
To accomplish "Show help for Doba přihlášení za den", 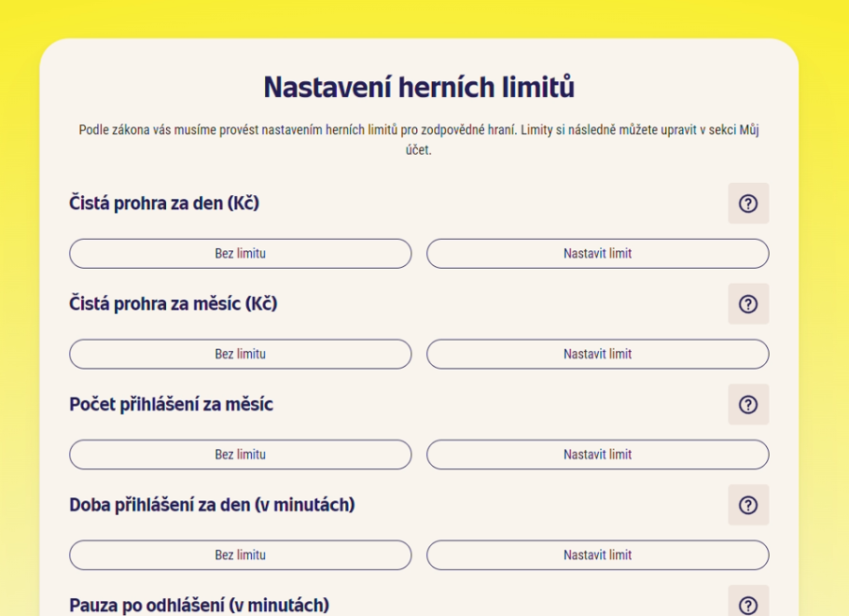I will click(748, 505).
